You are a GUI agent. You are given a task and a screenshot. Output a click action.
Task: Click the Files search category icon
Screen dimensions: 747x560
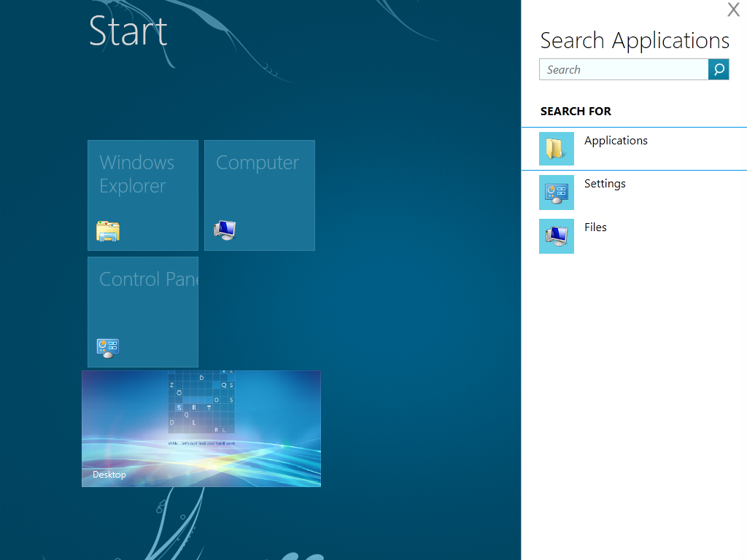coord(557,236)
